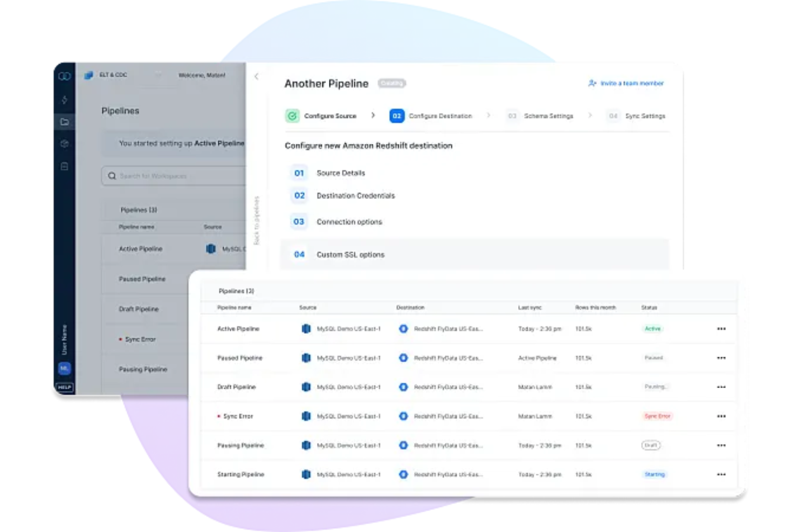Click the MySQL icon in the background Active Pipeline row
The image size is (798, 532).
point(211,248)
